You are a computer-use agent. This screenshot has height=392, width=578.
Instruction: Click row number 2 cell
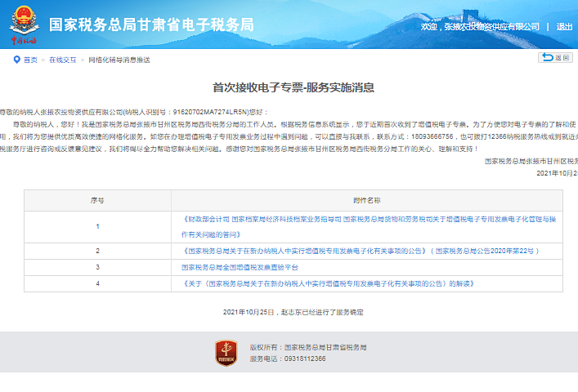pos(97,251)
